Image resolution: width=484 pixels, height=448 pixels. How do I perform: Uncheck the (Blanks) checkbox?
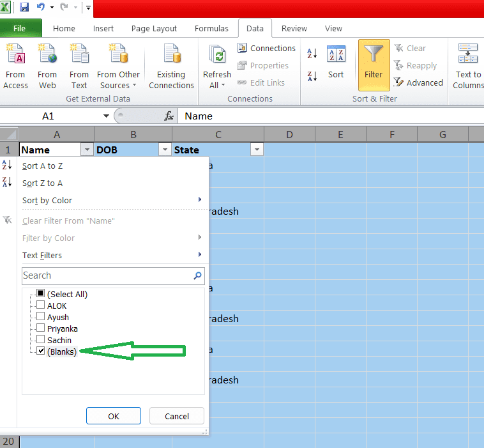[x=41, y=351]
